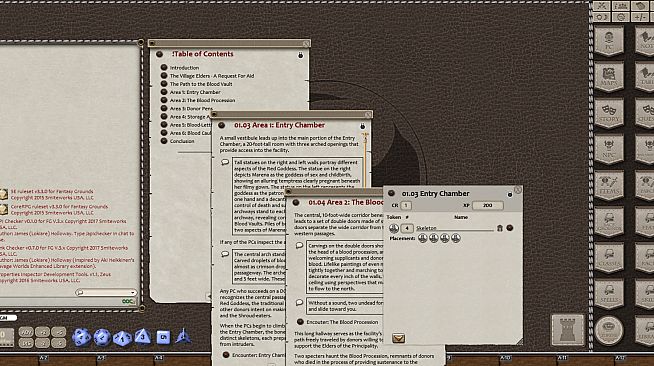Open the PC sidebar button

(x=609, y=41)
